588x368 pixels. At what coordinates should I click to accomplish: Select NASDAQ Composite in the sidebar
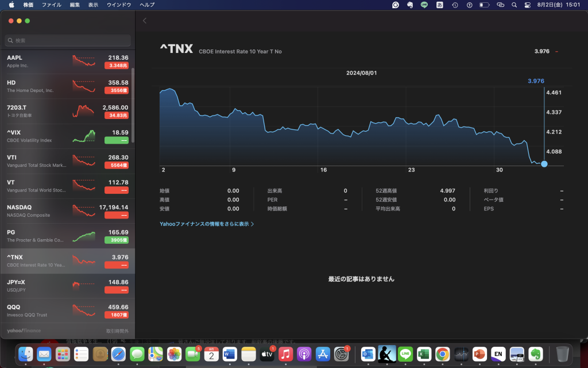pyautogui.click(x=67, y=210)
